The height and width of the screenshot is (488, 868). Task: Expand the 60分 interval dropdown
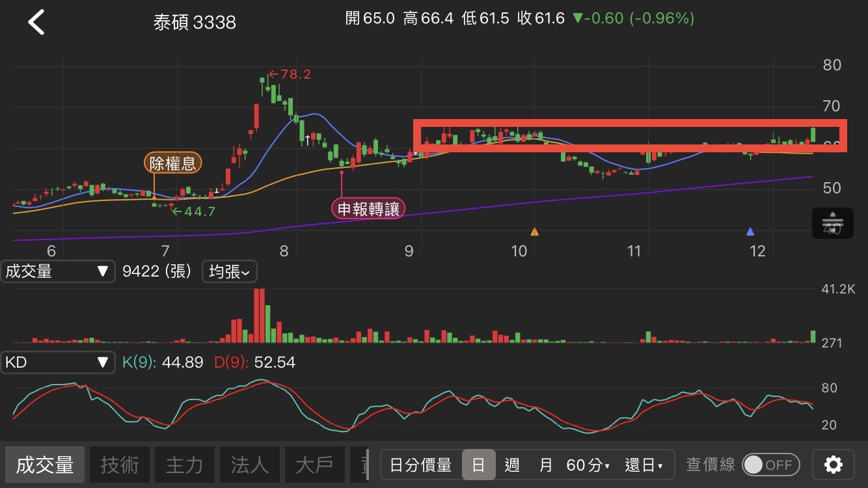coord(588,465)
